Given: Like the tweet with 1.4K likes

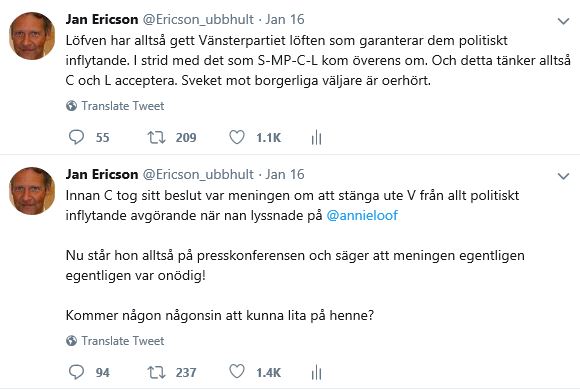Looking at the screenshot, I should pos(237,371).
